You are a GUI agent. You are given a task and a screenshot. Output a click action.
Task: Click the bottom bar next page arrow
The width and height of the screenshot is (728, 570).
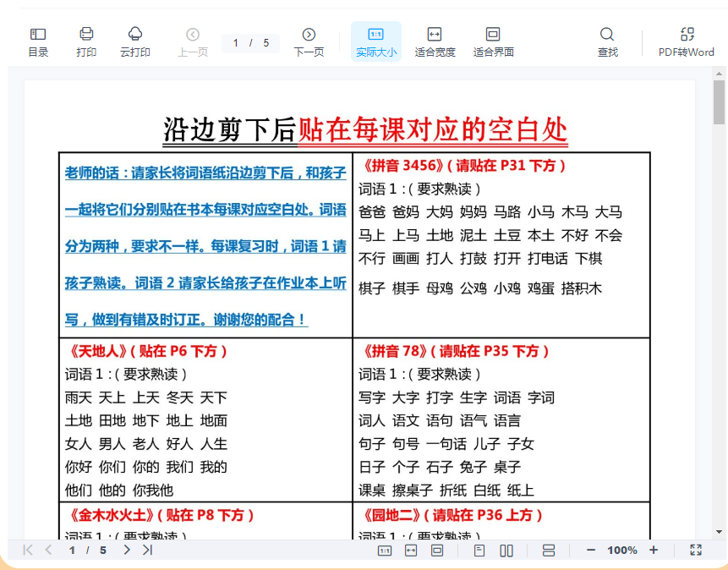coord(126,550)
